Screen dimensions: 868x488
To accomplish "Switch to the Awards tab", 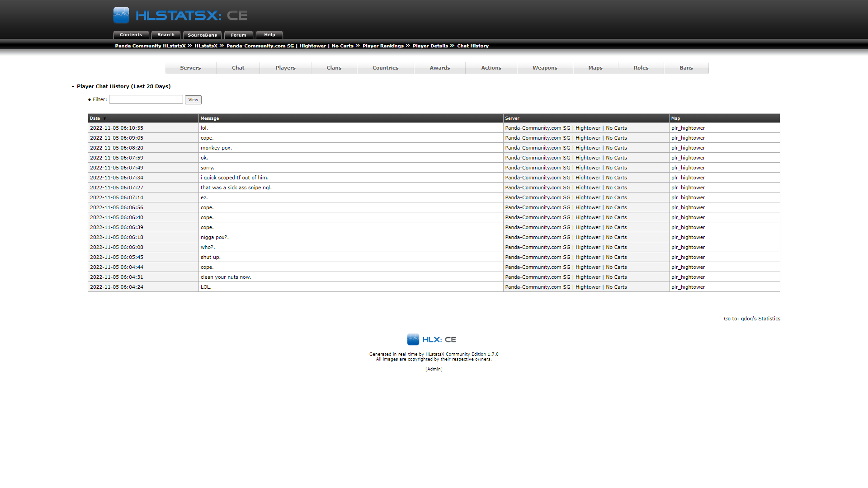I will coord(439,68).
